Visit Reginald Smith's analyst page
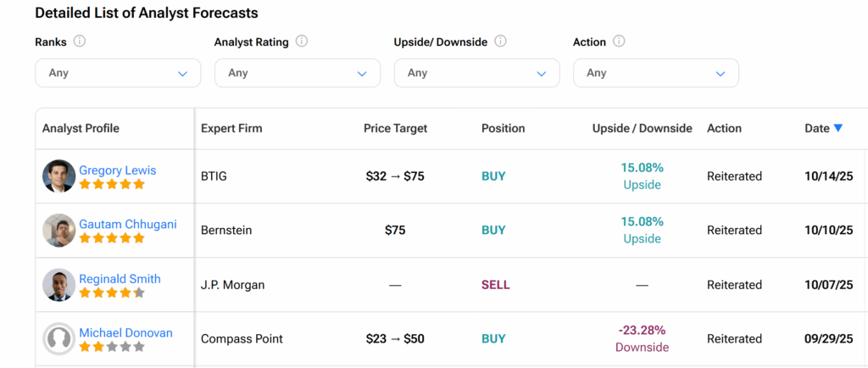 (x=120, y=279)
